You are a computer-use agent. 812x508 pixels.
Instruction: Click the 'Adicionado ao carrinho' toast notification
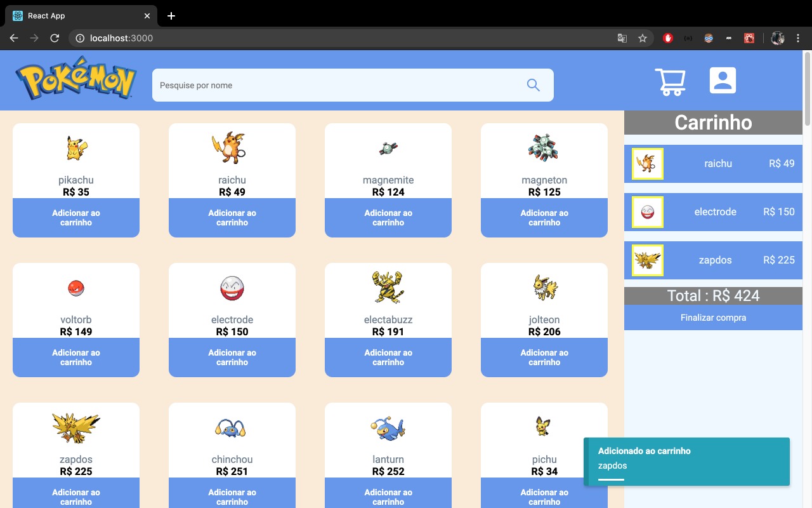point(686,462)
